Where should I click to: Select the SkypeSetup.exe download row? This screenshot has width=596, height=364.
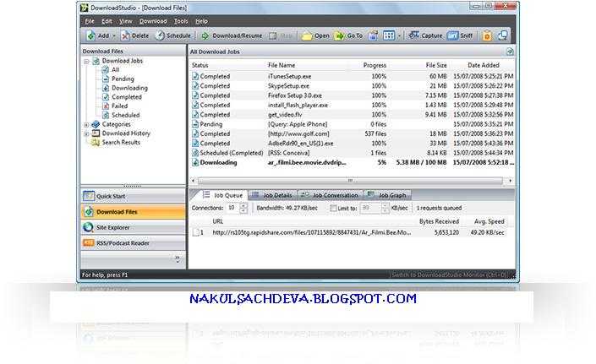pyautogui.click(x=353, y=86)
